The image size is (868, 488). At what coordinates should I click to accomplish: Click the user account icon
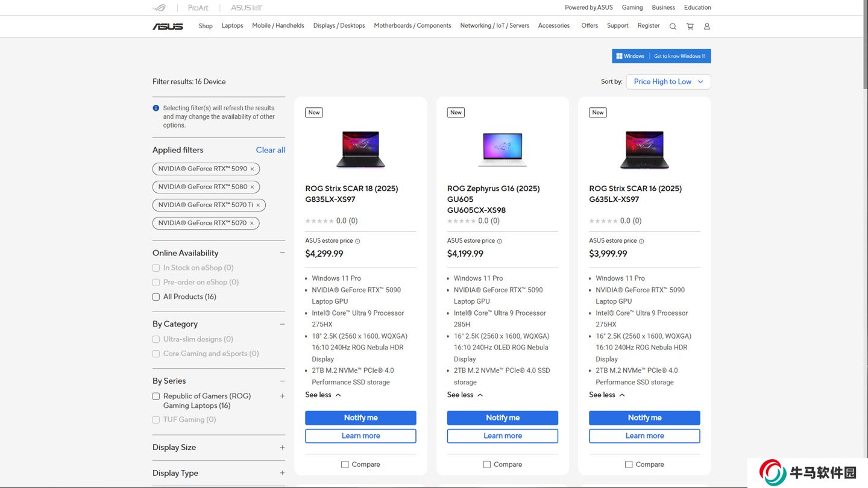707,26
